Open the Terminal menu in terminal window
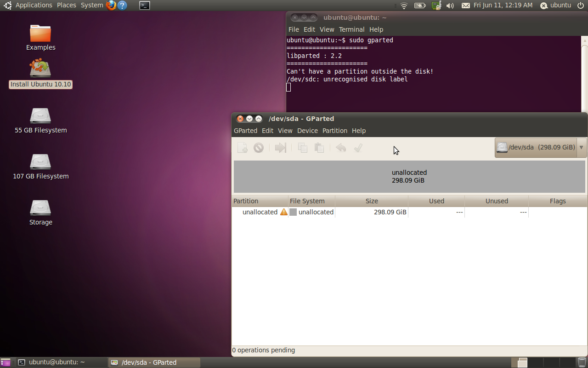Screen dimensions: 588x368 click(351, 29)
